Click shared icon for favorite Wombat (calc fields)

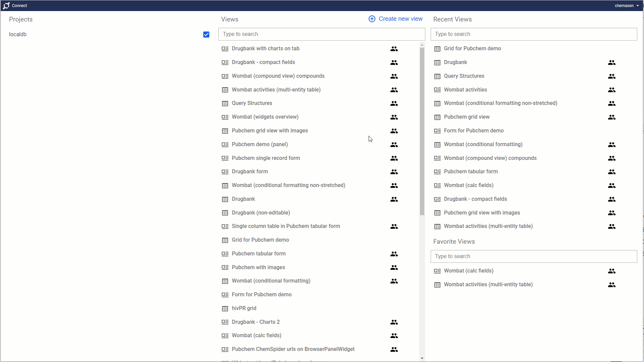click(611, 271)
